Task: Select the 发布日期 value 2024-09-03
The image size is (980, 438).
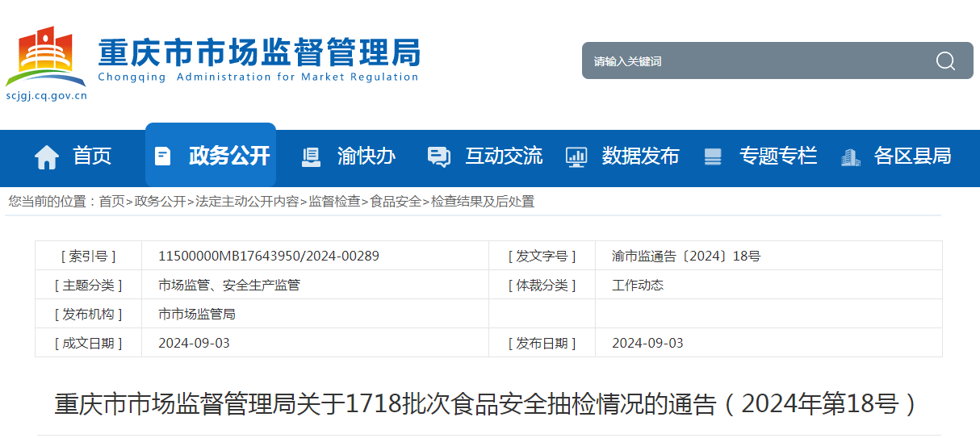Action: pos(647,343)
